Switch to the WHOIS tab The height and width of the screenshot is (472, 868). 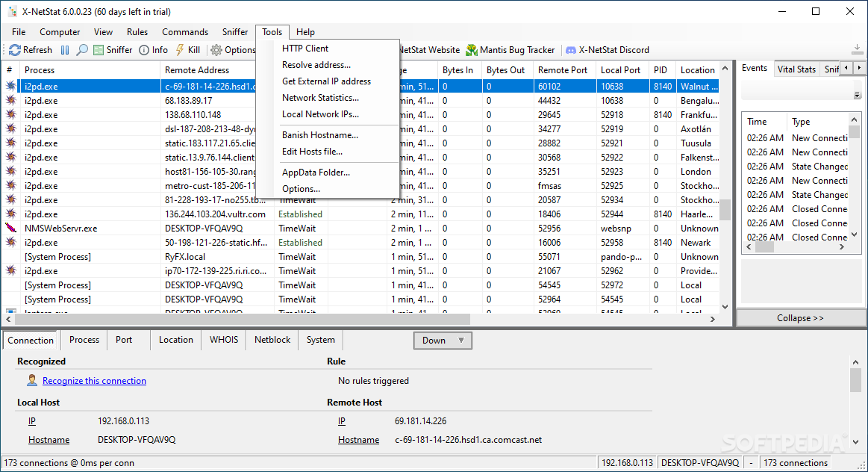tap(224, 340)
